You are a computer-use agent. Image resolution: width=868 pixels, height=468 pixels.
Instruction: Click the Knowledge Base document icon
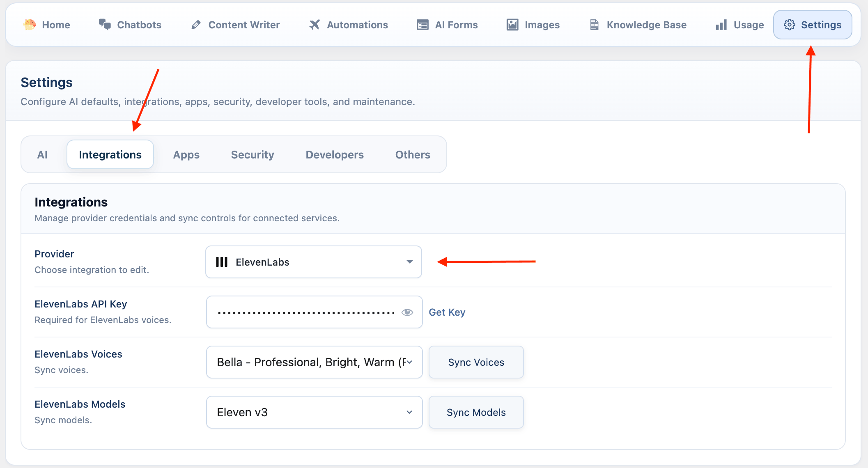pos(594,25)
